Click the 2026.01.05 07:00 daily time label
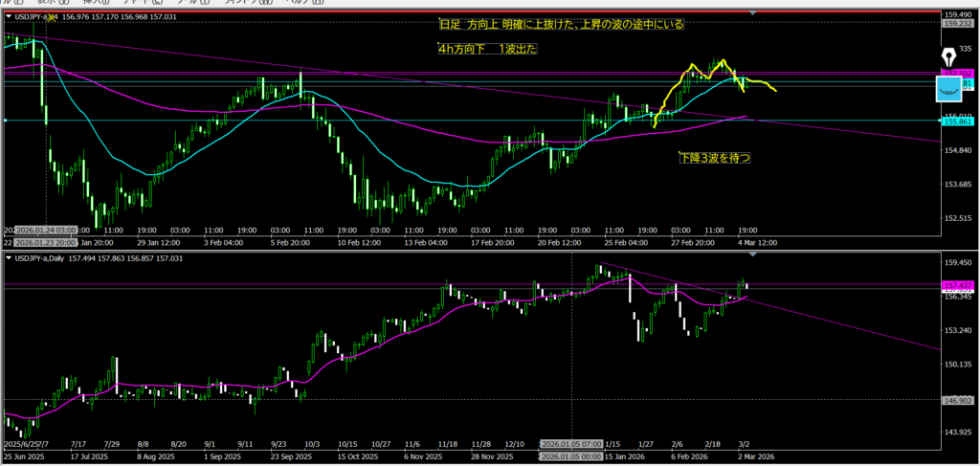The width and height of the screenshot is (980, 466). click(572, 444)
